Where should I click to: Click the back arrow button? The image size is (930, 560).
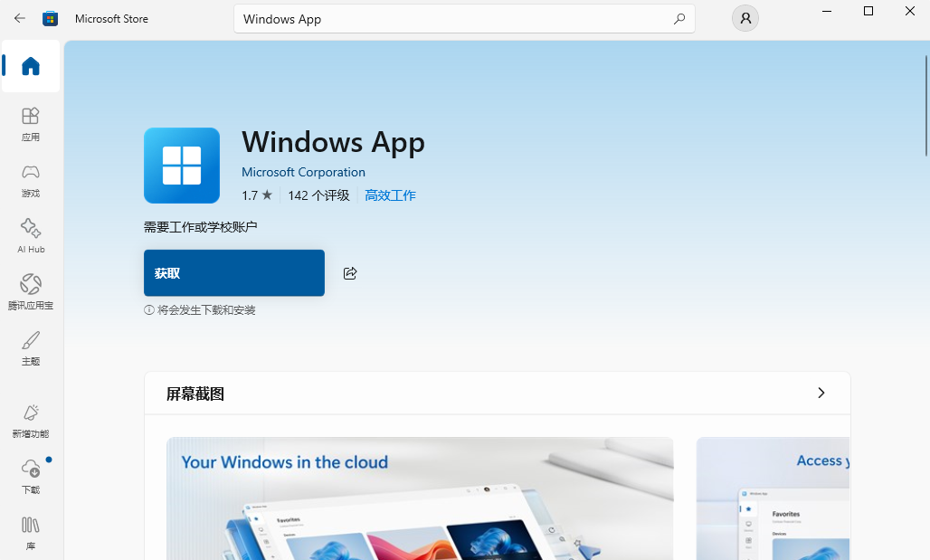point(20,18)
